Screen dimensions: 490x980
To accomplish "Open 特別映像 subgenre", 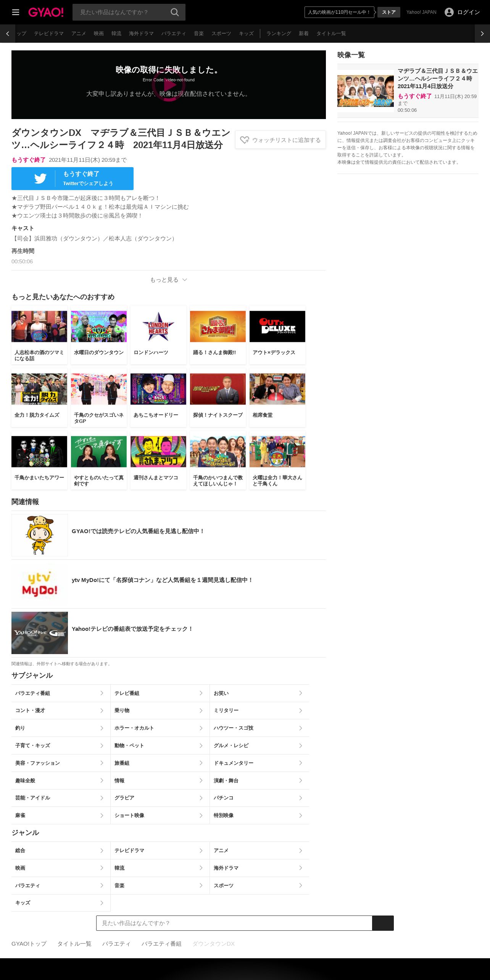I will pos(260,815).
